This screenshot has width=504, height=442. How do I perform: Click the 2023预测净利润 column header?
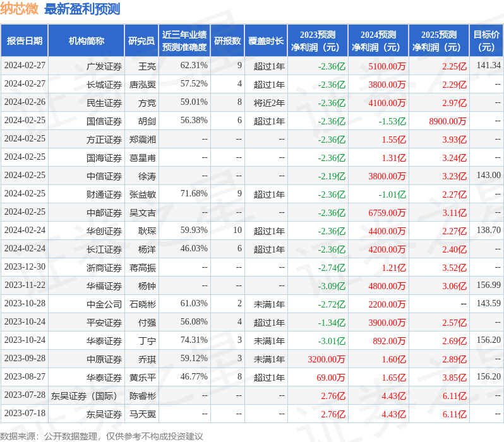coord(318,40)
